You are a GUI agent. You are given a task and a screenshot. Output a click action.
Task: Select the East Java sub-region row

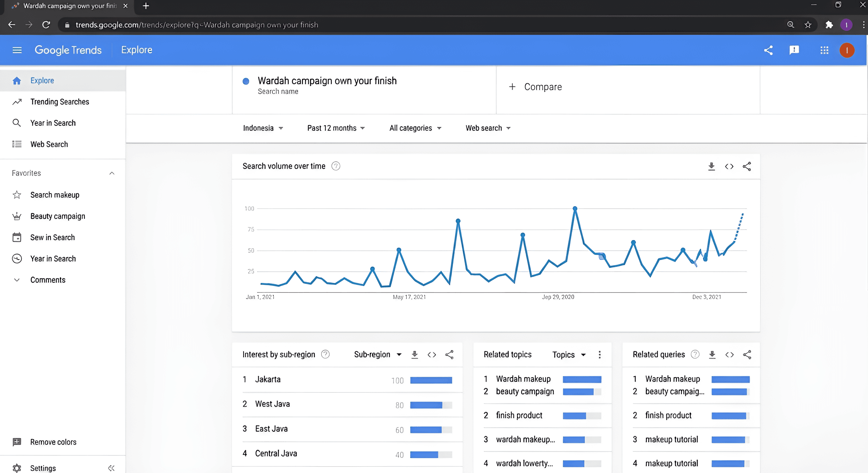click(x=348, y=429)
